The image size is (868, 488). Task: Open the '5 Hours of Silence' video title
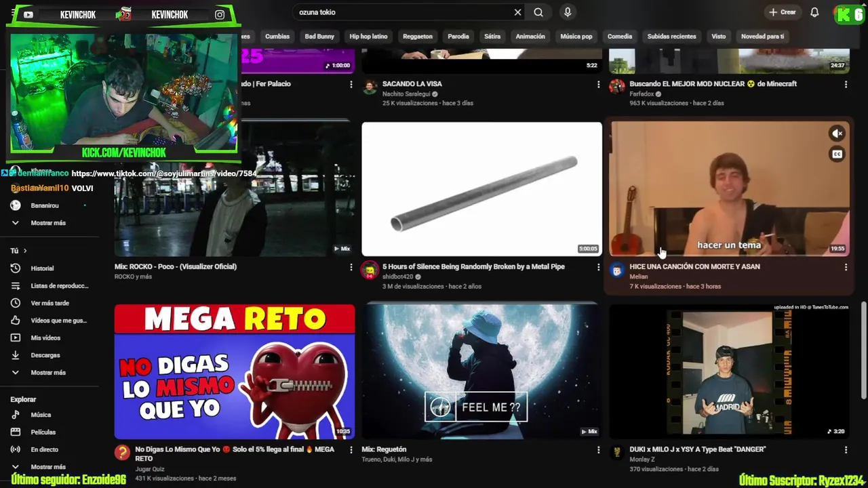[473, 266]
